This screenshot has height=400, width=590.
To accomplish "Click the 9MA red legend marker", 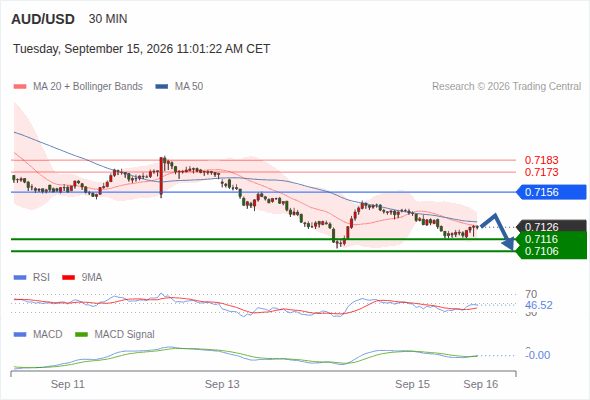I will click(68, 278).
